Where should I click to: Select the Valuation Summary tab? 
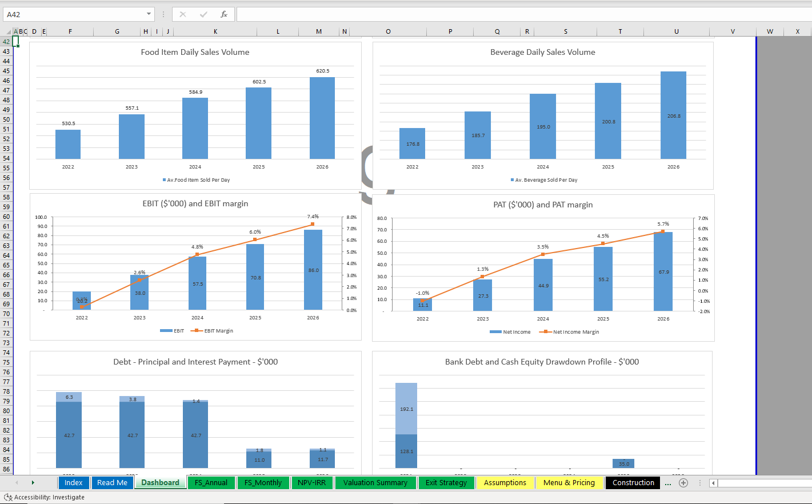(375, 483)
